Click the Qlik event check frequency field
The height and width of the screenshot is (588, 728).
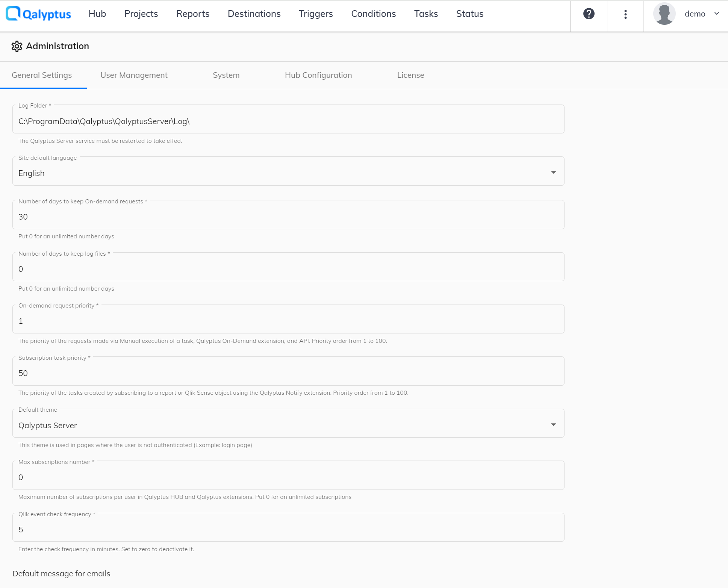288,529
